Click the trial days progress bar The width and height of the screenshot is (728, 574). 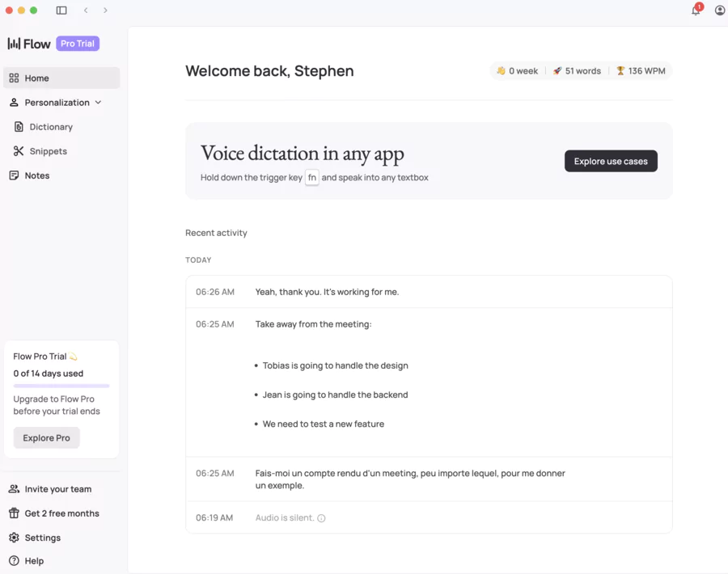tap(62, 386)
